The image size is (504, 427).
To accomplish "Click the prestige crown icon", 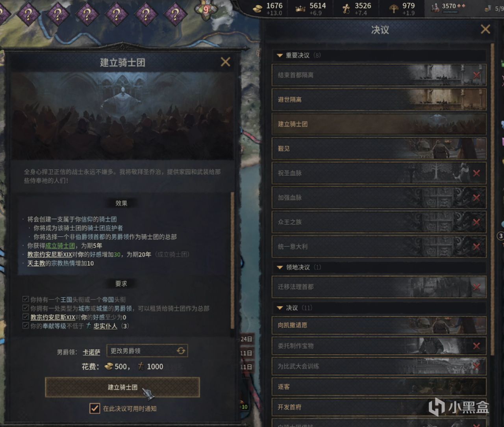I will (300, 9).
